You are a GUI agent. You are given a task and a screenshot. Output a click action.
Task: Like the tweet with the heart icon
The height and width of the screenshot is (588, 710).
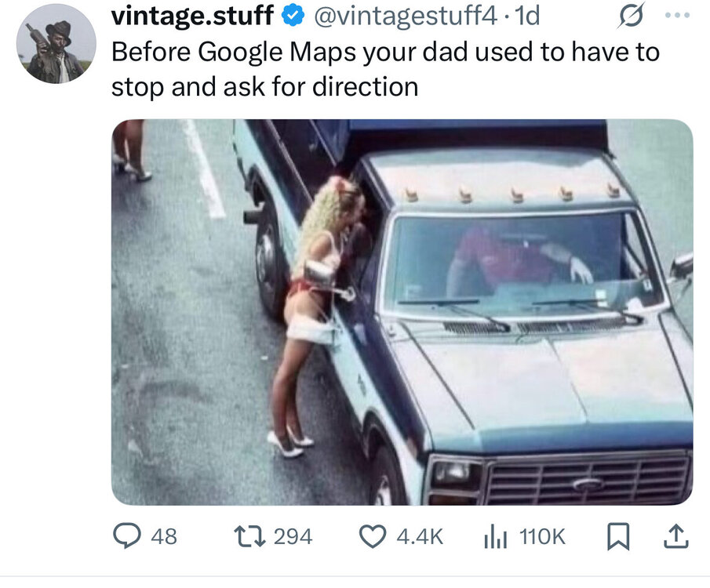coord(372,536)
